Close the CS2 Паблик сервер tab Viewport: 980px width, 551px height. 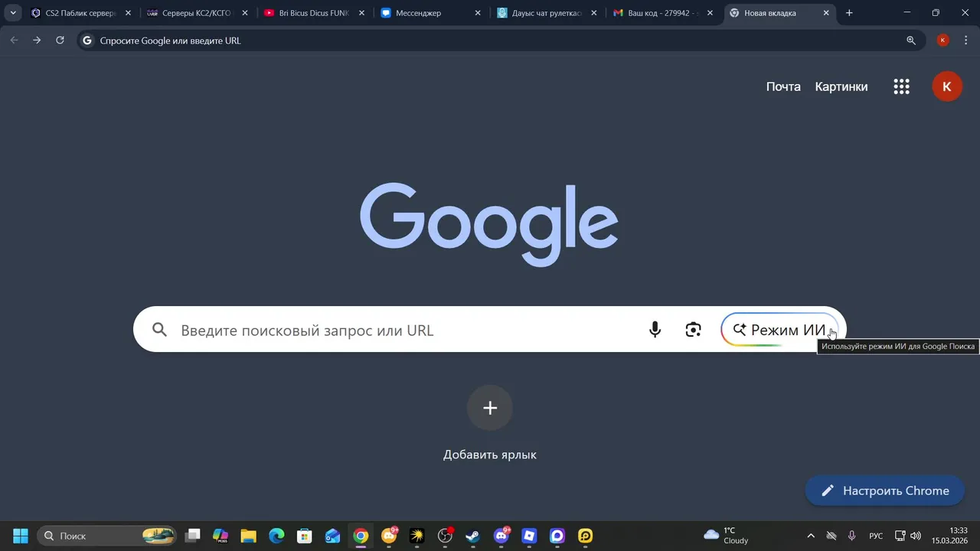[x=128, y=13]
